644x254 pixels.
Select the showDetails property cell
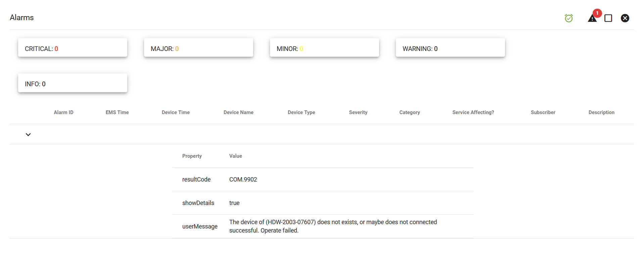(x=198, y=203)
